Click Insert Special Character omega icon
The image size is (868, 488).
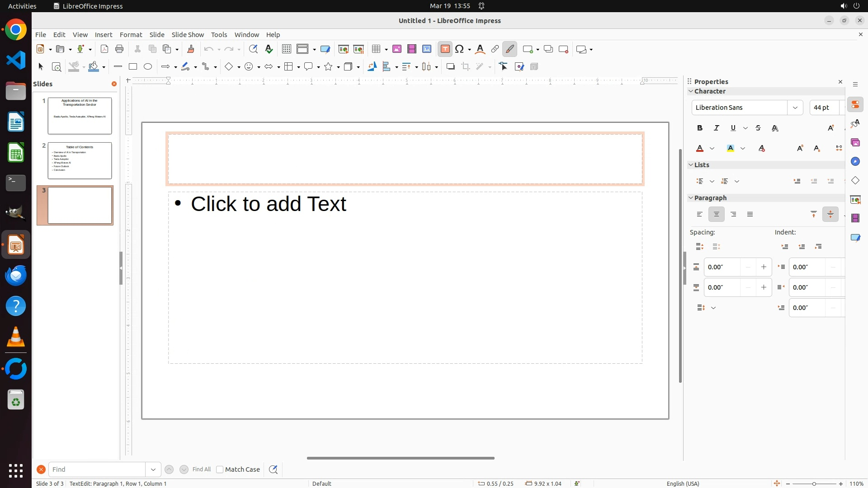point(460,49)
